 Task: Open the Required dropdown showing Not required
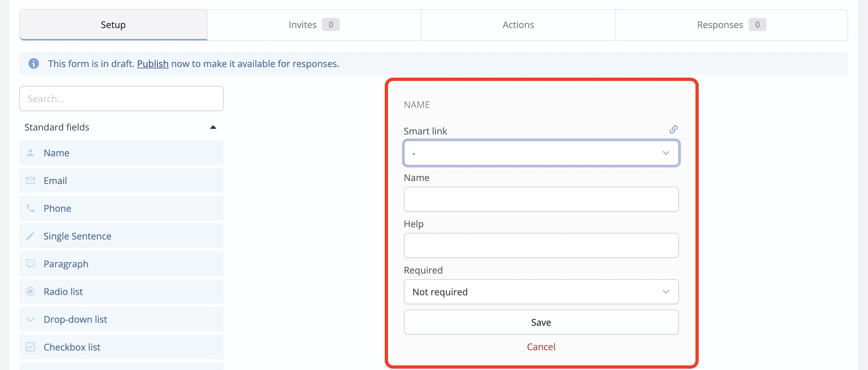(x=541, y=292)
